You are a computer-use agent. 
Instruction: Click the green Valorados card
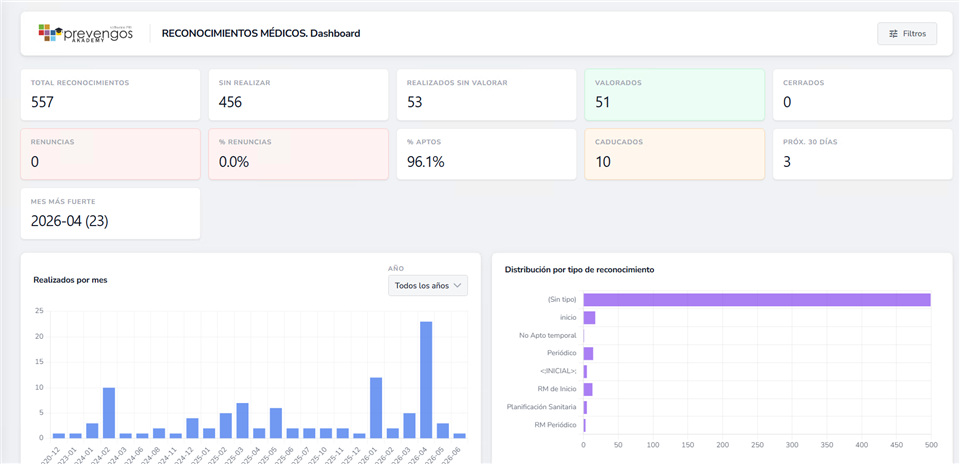click(x=674, y=95)
